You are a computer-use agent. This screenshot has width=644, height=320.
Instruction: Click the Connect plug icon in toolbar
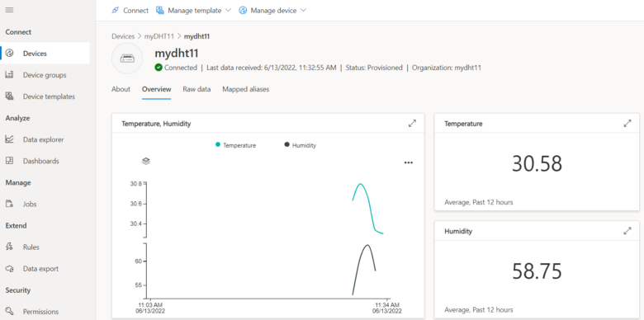[x=116, y=10]
